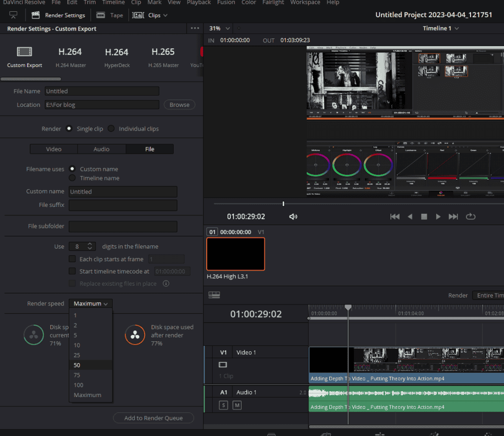Click the Custom name input field

tap(123, 192)
